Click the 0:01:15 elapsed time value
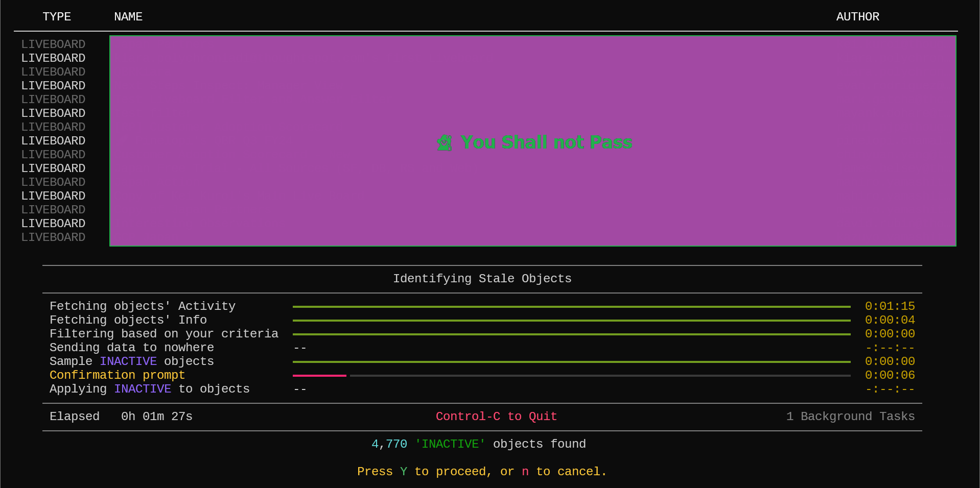Screen dimensions: 980x488 click(890, 306)
